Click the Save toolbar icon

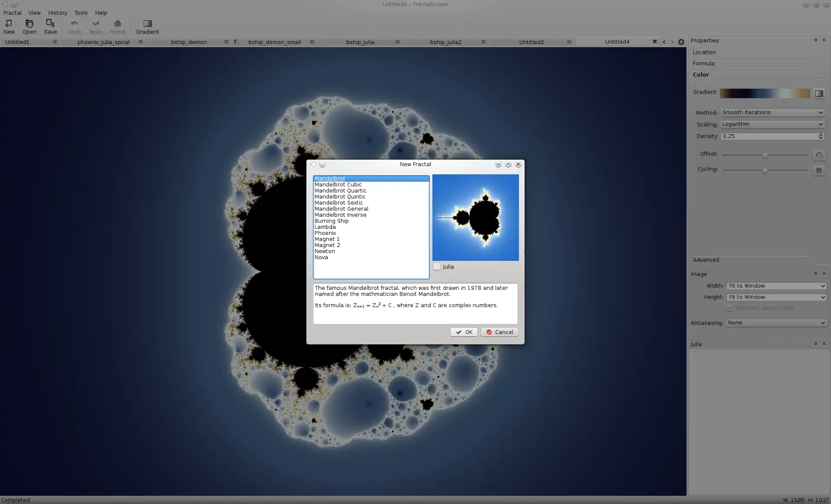50,26
